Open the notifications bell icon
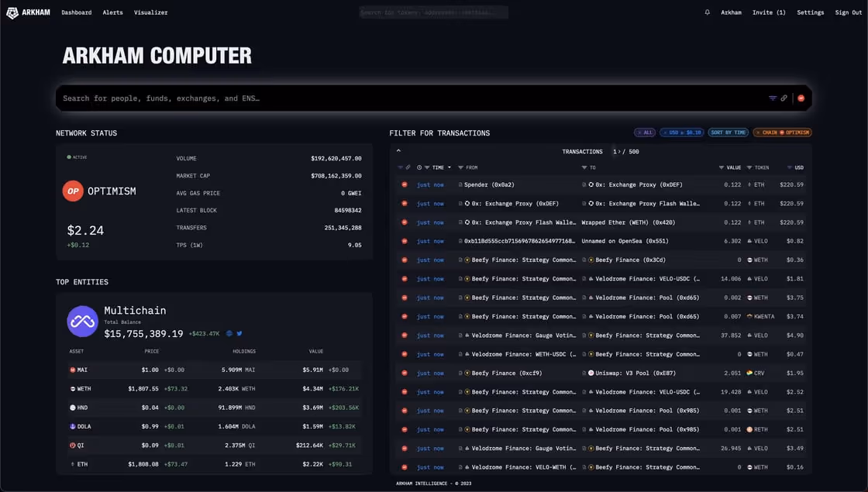Screen dimensions: 868x492 pos(707,12)
